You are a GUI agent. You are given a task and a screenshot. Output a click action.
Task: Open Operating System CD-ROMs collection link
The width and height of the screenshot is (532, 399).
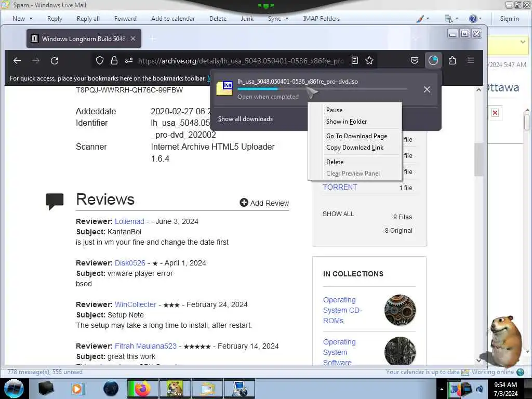click(342, 310)
